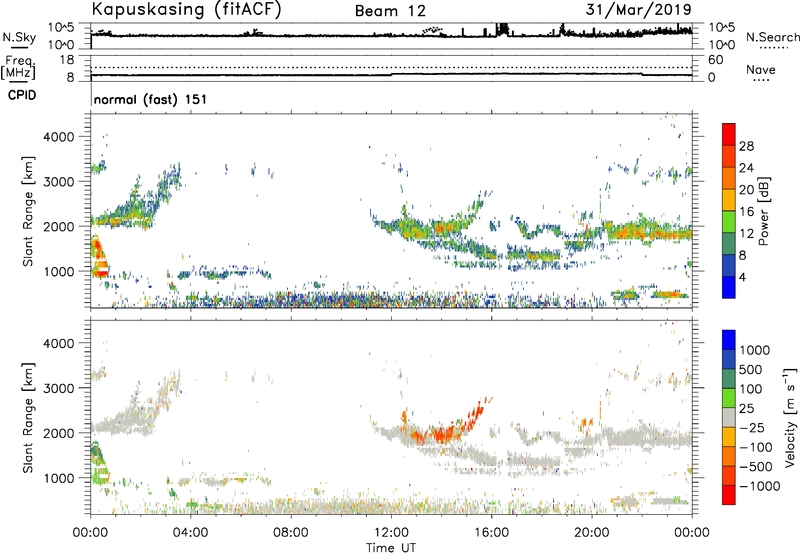Select the 'normal (fast) 151' text
Image resolution: width=800 pixels, height=554 pixels.
[151, 99]
